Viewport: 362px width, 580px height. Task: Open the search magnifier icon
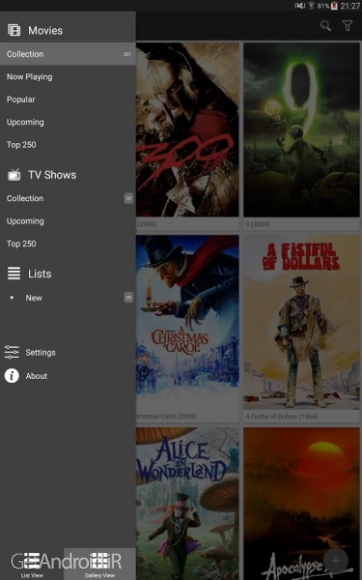(325, 26)
